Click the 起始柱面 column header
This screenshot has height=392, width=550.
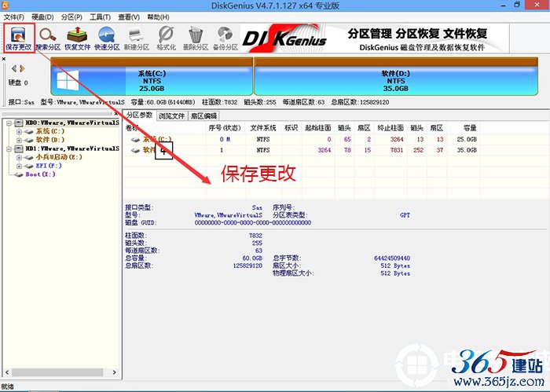point(317,128)
